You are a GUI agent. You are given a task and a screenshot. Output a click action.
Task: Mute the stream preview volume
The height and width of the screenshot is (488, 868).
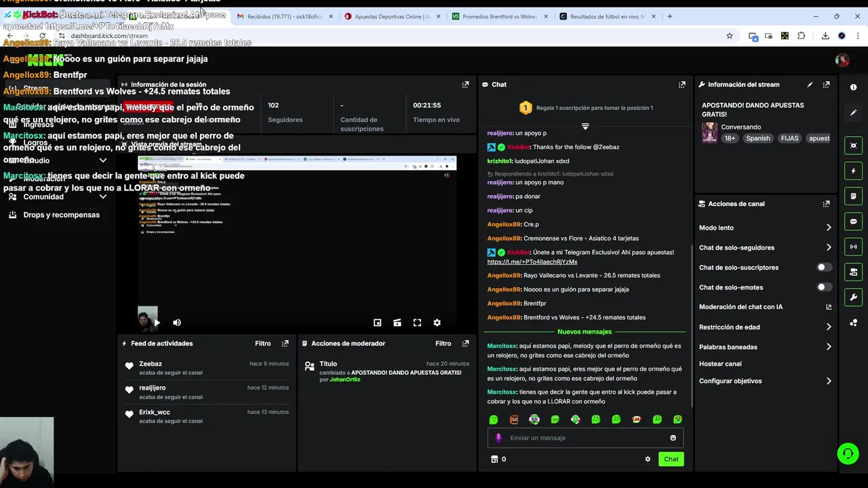pos(177,323)
